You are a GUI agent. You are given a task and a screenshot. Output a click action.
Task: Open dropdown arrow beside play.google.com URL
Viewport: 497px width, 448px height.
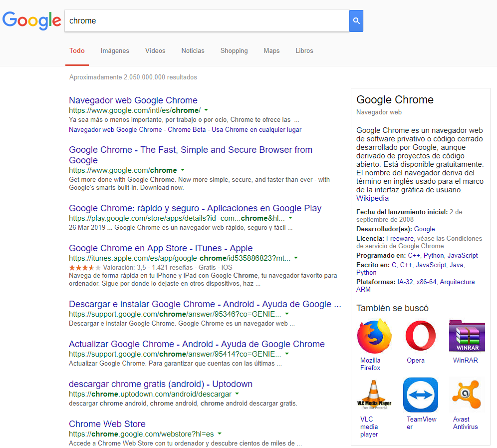tap(290, 218)
